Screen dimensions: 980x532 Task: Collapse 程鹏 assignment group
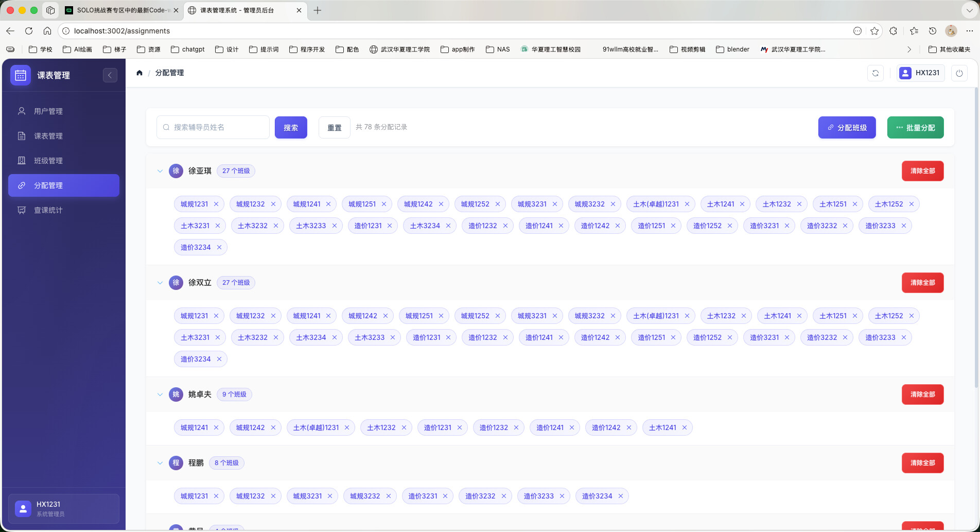coord(160,463)
